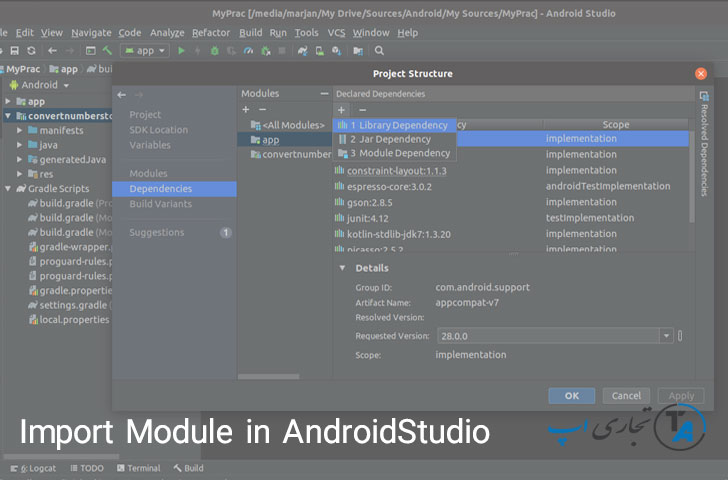Screen dimensions: 728x480
Task: Click the Stop square icon in toolbar
Action: 282,51
